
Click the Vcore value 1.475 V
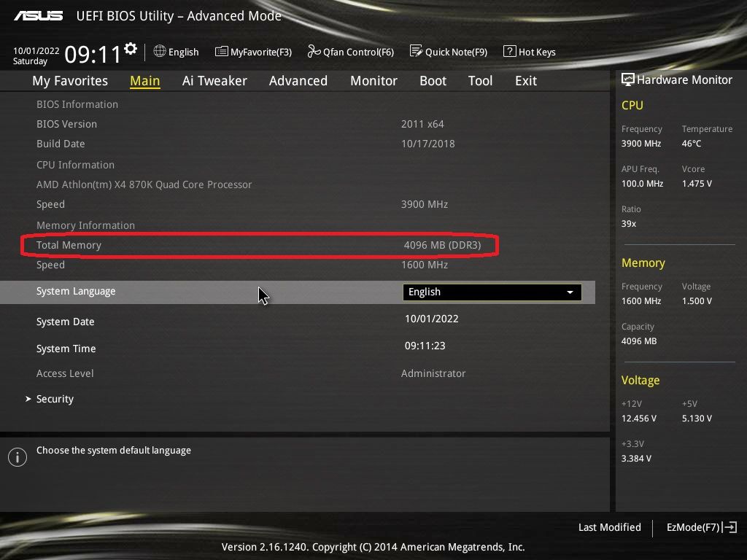pyautogui.click(x=697, y=183)
